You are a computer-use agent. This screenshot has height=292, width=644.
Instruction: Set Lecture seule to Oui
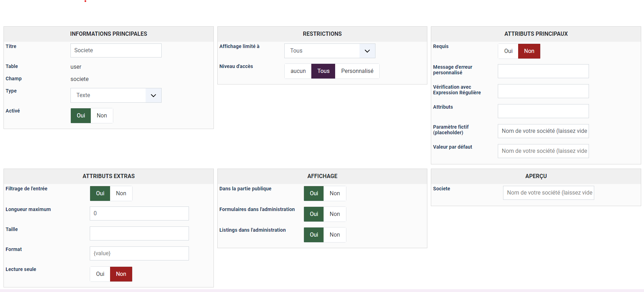[100, 274]
